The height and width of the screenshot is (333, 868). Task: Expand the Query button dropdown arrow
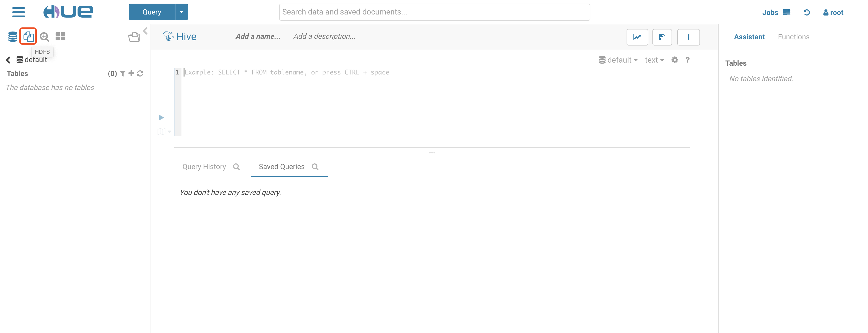coord(182,12)
